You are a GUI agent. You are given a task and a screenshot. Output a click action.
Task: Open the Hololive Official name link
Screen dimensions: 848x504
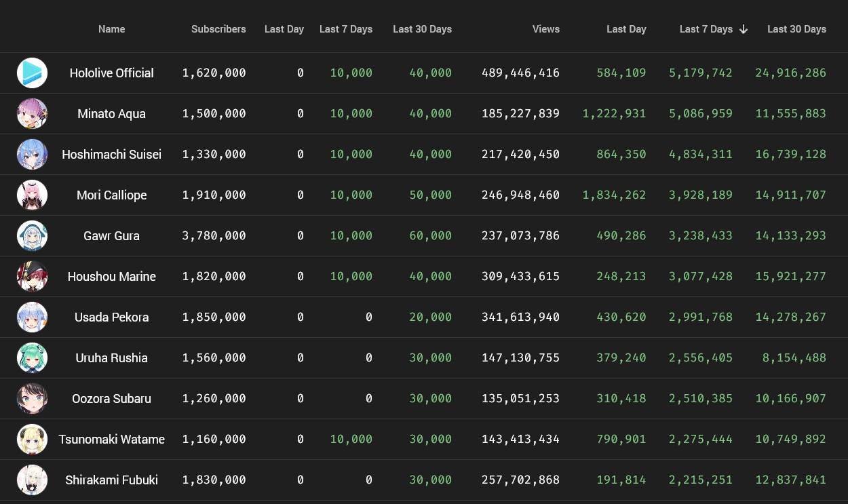tap(112, 73)
